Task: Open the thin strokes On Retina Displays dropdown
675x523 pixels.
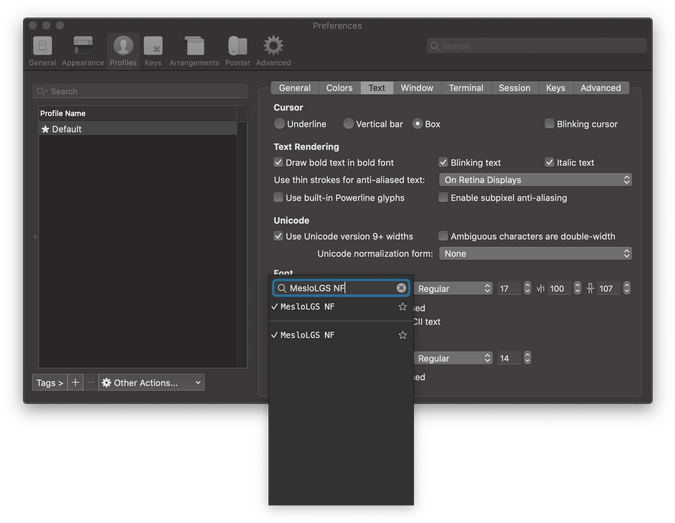Action: click(536, 180)
